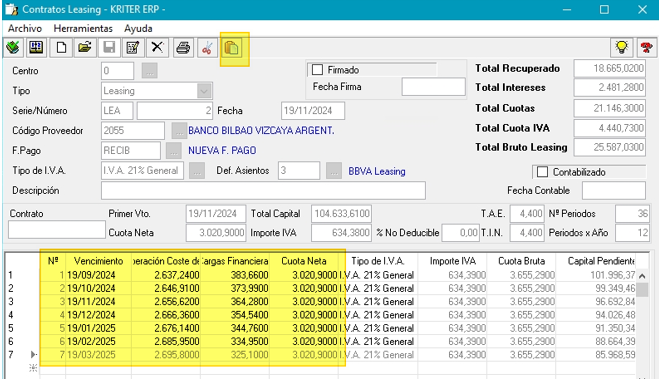
Task: Open the Herramientas menu
Action: coord(83,29)
